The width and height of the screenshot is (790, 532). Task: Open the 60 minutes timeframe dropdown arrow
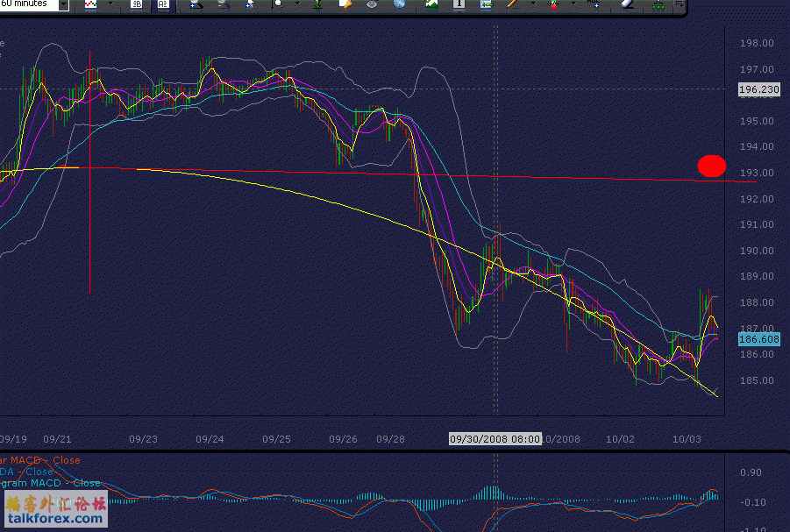click(63, 4)
